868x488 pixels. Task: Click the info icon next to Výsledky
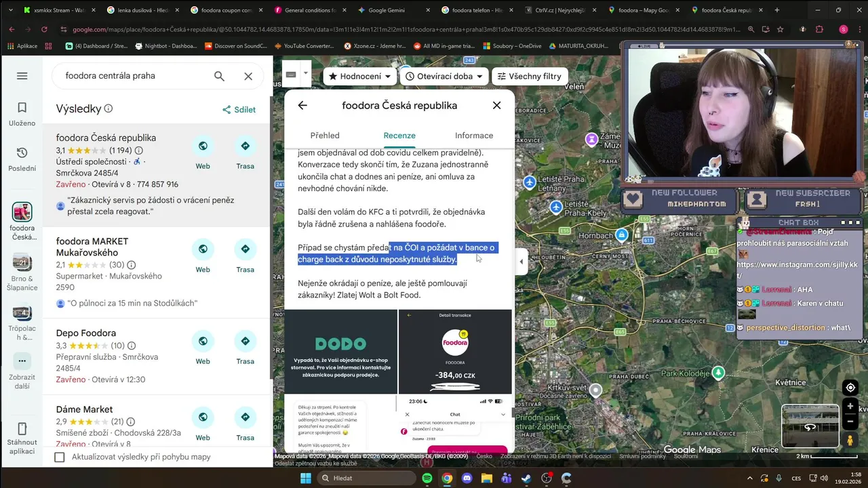coord(108,108)
